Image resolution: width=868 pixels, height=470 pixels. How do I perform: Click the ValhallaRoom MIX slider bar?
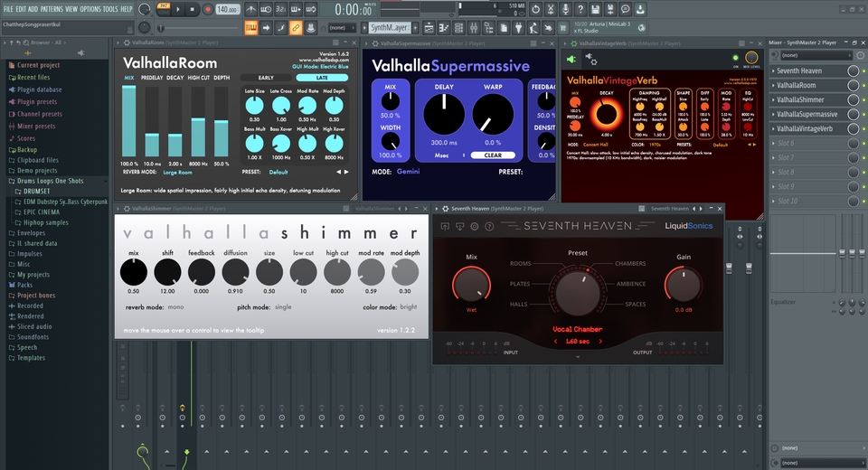coord(129,121)
